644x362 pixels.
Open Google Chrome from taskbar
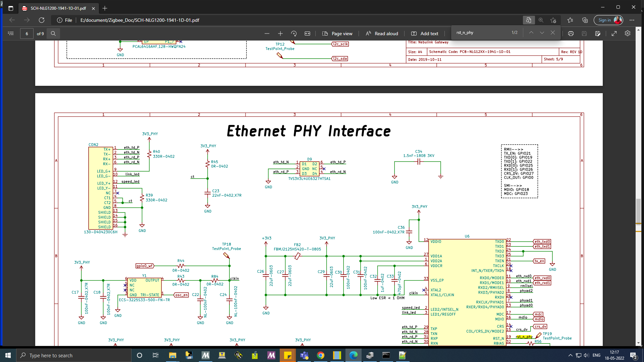pos(321,355)
